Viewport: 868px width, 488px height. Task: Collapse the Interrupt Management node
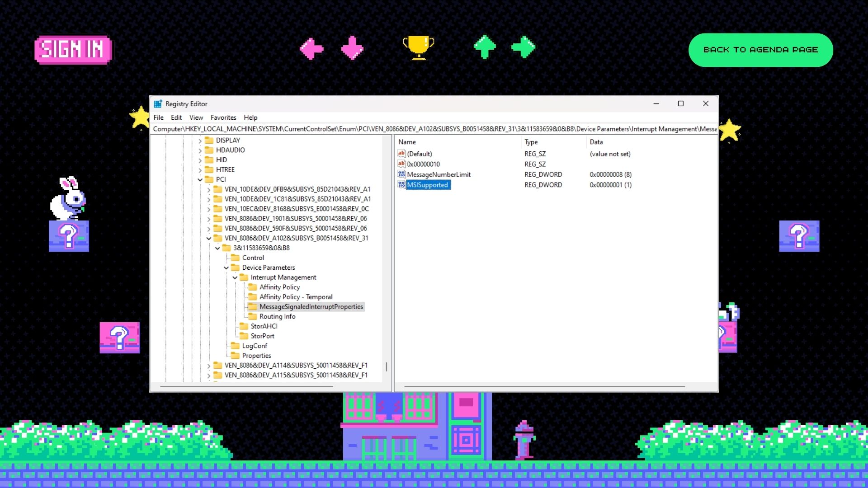(x=235, y=277)
